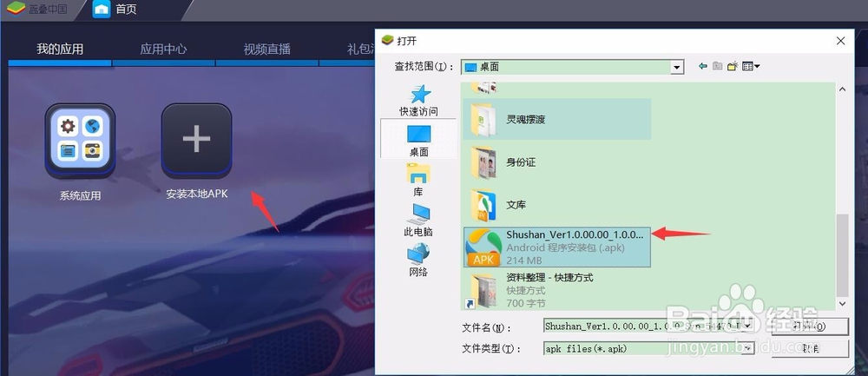Click the 文件名 input field
868x376 pixels.
coord(644,327)
